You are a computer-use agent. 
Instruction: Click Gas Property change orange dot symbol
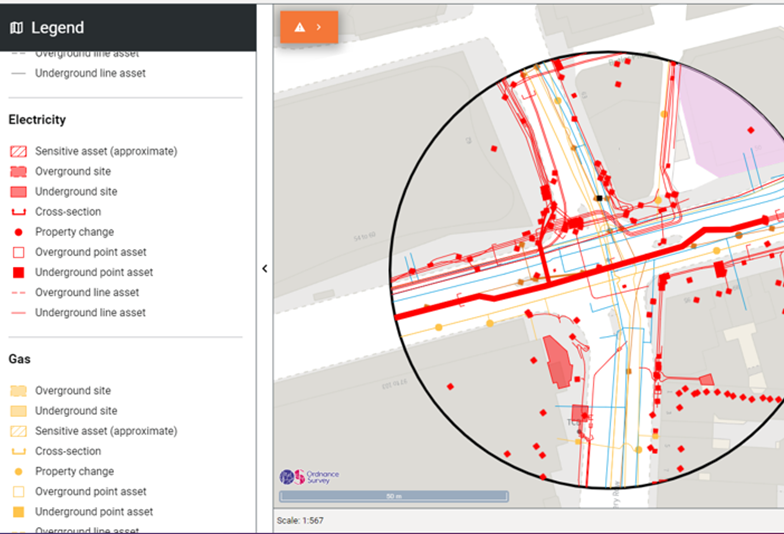(x=18, y=471)
